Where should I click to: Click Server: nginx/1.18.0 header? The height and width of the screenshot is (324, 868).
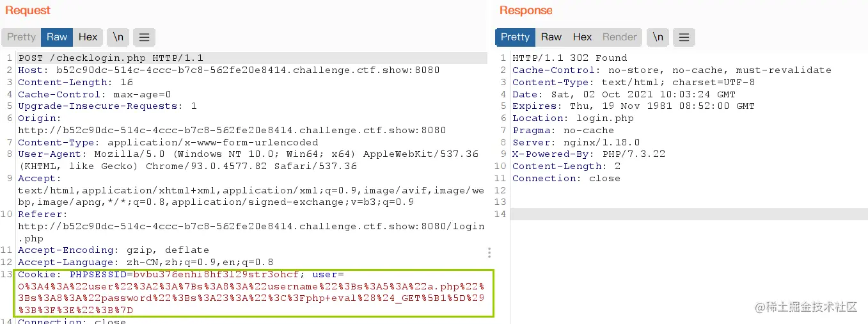(576, 142)
